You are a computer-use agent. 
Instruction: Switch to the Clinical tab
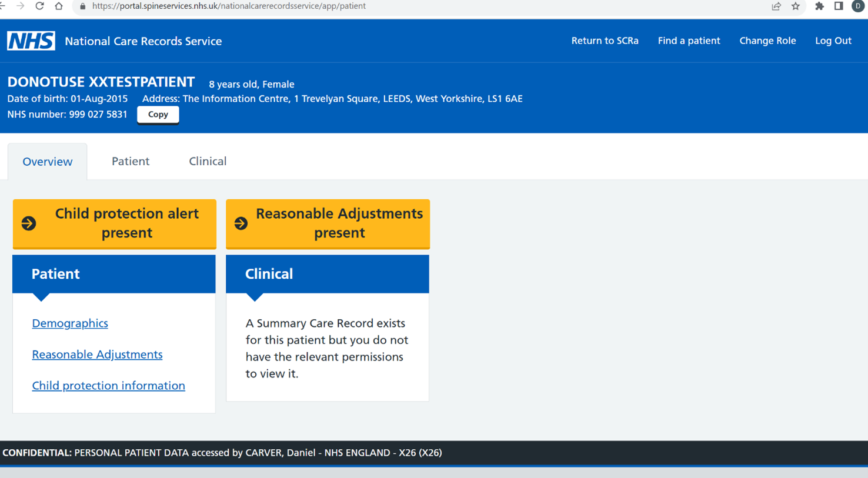[x=208, y=161]
